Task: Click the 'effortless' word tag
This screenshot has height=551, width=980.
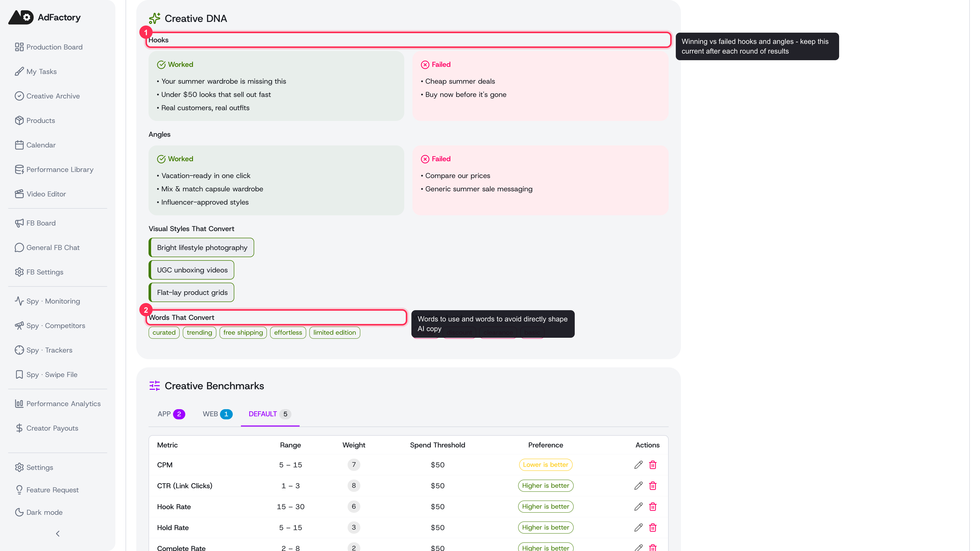Action: click(288, 333)
